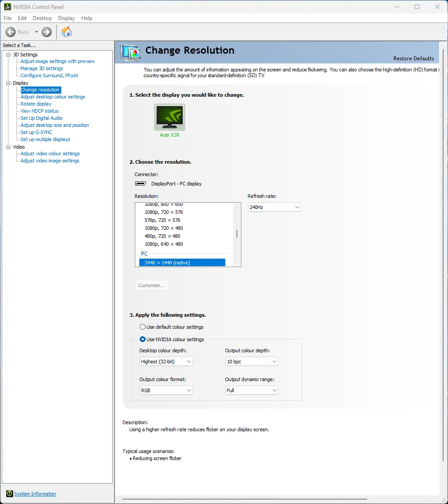Click the resolution list scrollbar thumb
The image size is (448, 504).
click(x=237, y=234)
